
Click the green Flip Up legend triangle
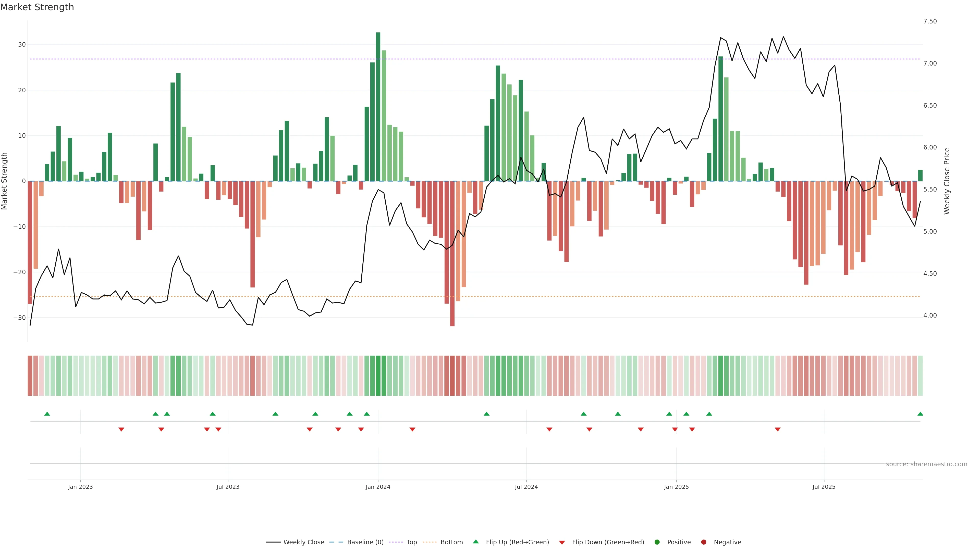(x=475, y=542)
